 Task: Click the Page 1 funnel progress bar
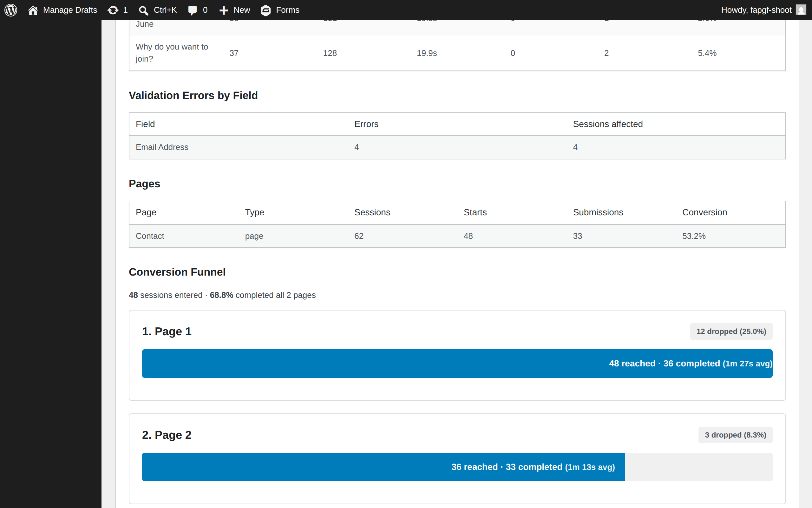[457, 364]
